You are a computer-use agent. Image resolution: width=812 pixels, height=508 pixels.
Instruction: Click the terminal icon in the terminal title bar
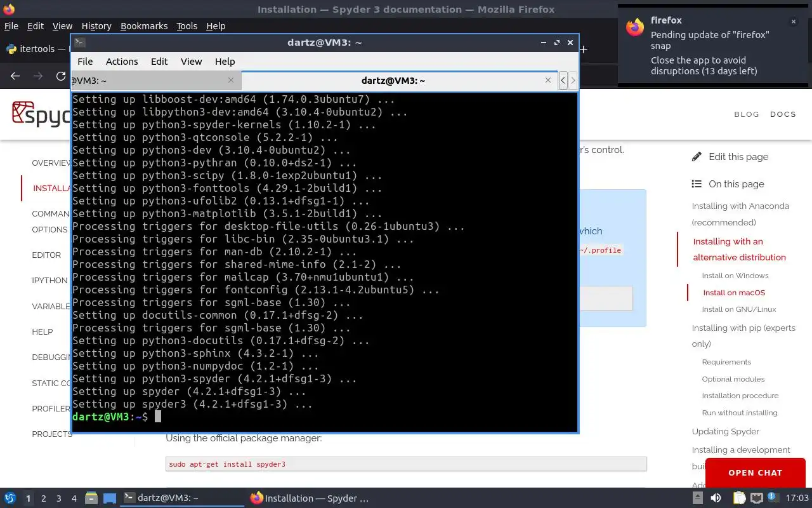[79, 43]
